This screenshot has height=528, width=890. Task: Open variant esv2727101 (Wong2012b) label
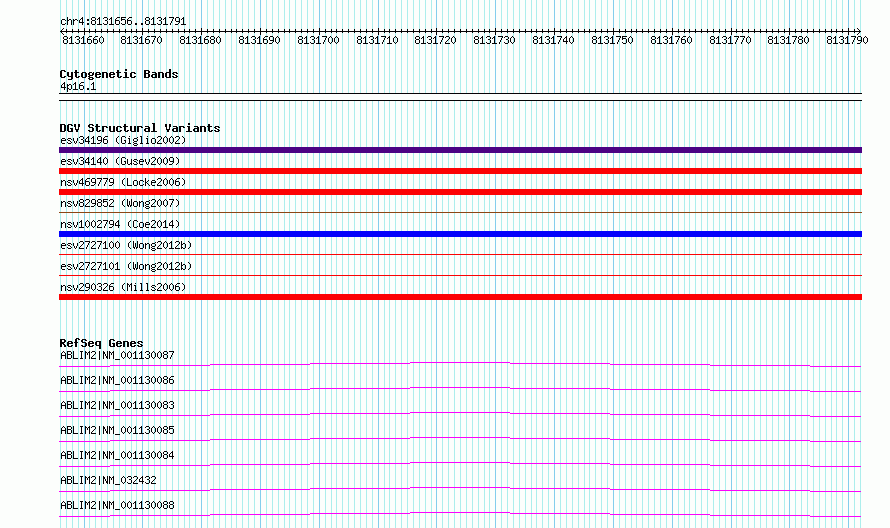(x=126, y=266)
